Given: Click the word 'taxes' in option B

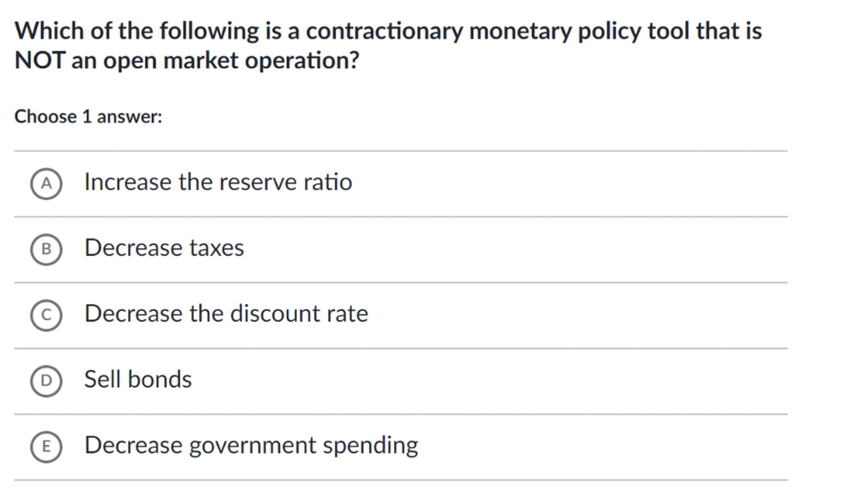Looking at the screenshot, I should (x=217, y=248).
